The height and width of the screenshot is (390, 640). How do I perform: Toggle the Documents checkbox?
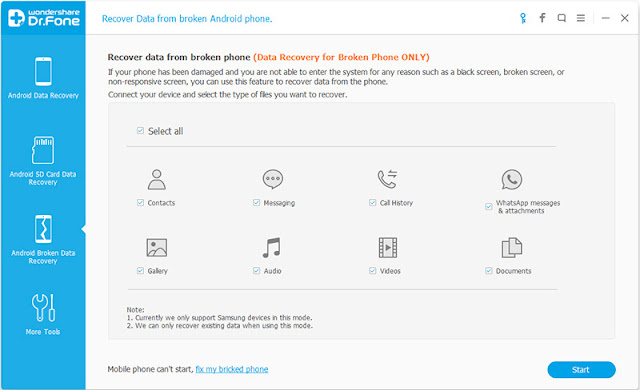(x=489, y=270)
